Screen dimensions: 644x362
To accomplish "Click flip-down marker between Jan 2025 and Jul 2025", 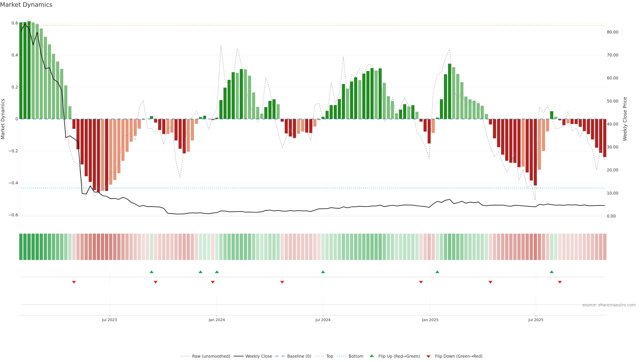I will coord(490,282).
